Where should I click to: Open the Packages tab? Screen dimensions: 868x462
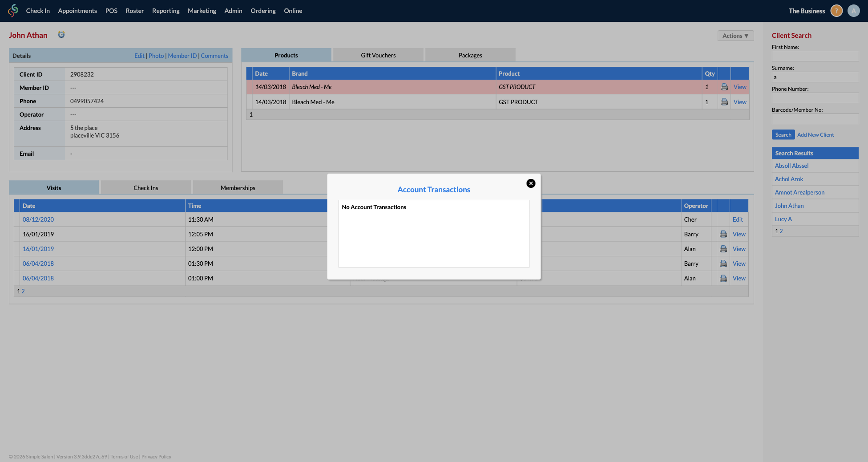click(x=470, y=55)
